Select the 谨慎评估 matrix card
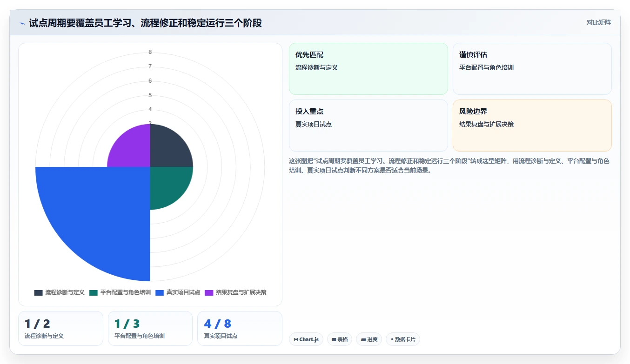 pyautogui.click(x=532, y=69)
